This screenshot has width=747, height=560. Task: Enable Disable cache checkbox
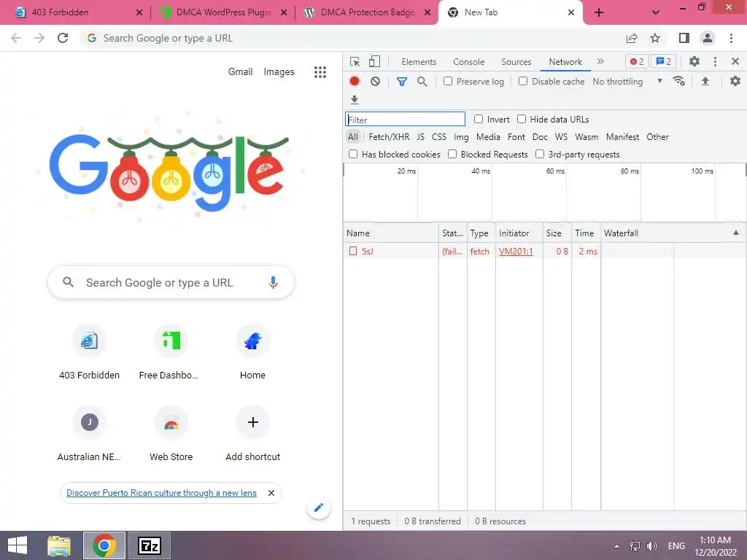click(523, 82)
